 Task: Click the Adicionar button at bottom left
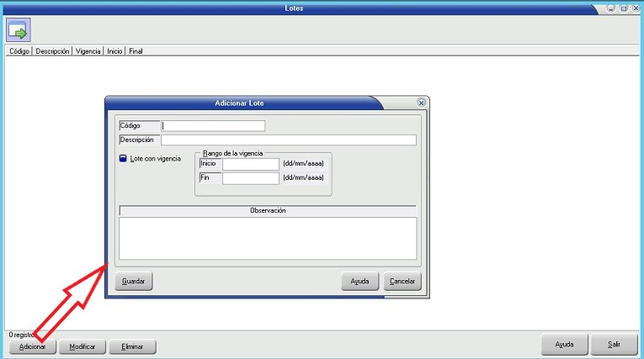tap(32, 346)
